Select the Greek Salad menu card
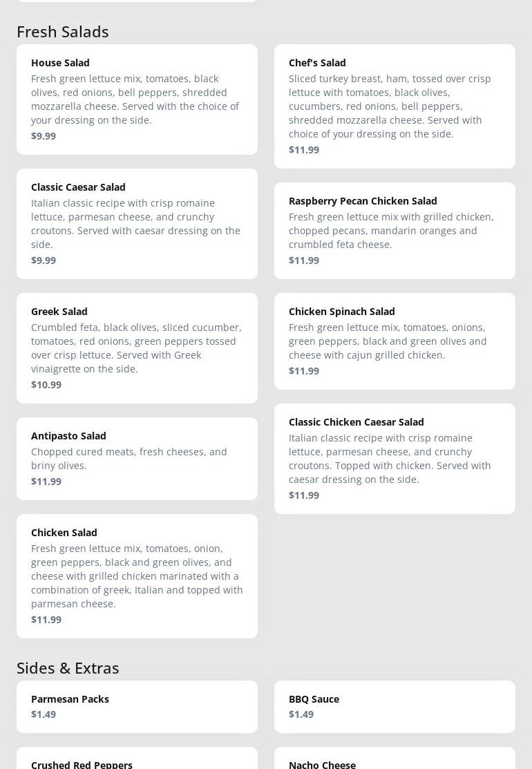The width and height of the screenshot is (532, 769). (137, 348)
